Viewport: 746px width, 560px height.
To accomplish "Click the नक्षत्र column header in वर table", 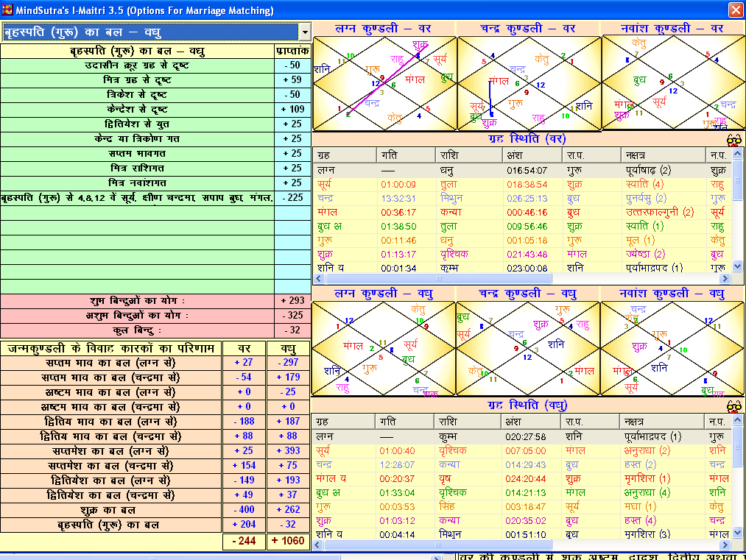I will pyautogui.click(x=664, y=155).
